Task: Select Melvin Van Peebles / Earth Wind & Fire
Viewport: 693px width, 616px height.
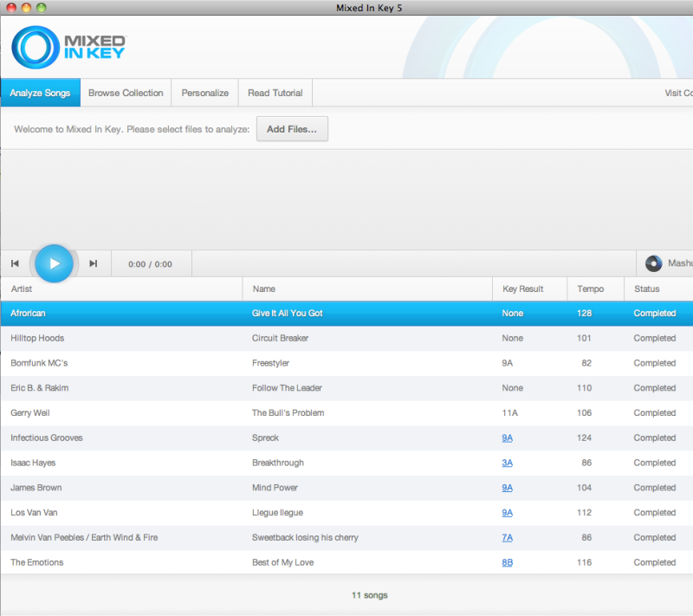Action: click(347, 538)
